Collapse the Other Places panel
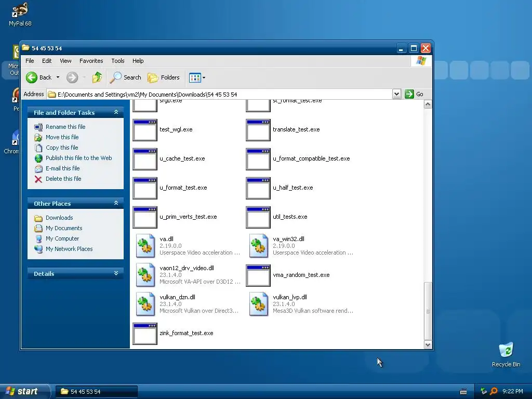This screenshot has height=399, width=532. [116, 203]
